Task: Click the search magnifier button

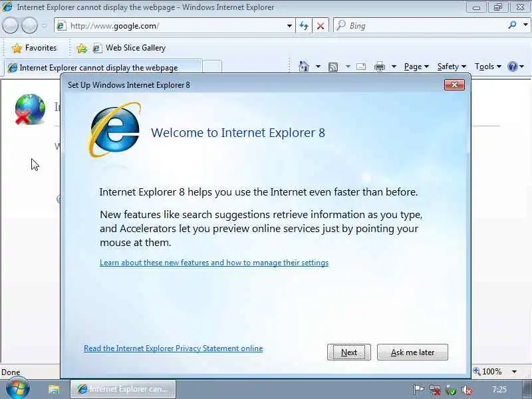Action: [x=513, y=25]
